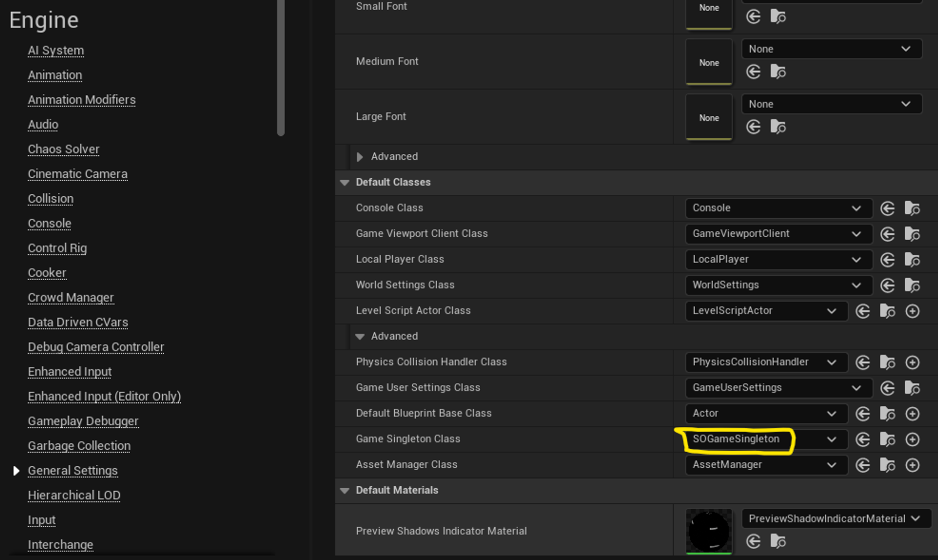
Task: Use selected asset for Medium Font
Action: point(753,72)
